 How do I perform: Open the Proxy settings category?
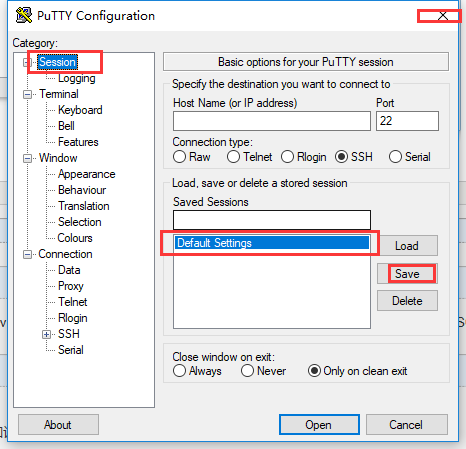point(71,286)
